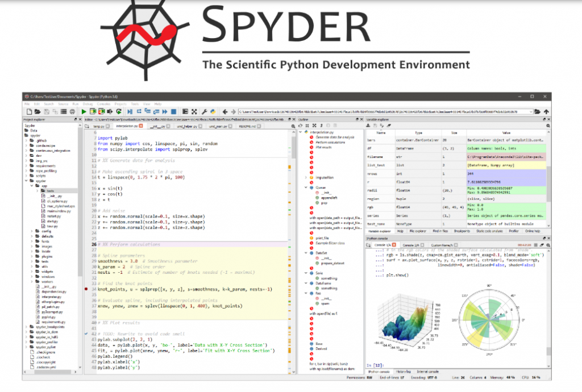Screen dimensions: 582x392
Task: Click the back arrow in toolbar
Action: (x=225, y=112)
